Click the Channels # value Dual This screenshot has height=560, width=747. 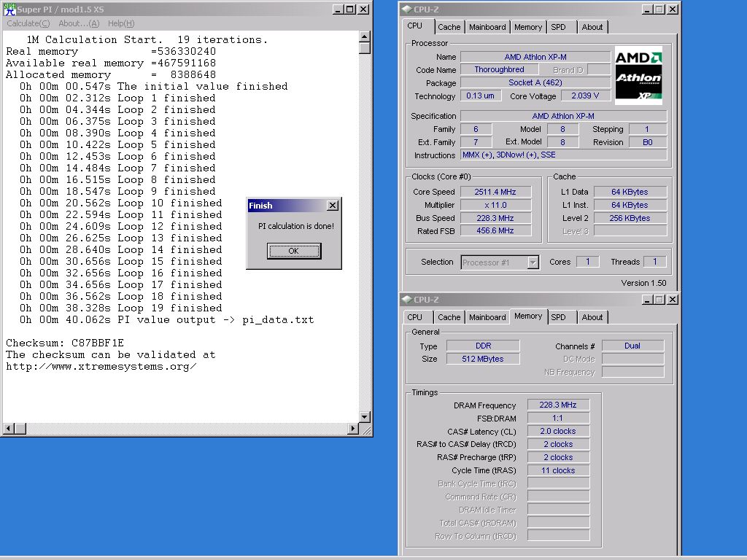pyautogui.click(x=632, y=346)
